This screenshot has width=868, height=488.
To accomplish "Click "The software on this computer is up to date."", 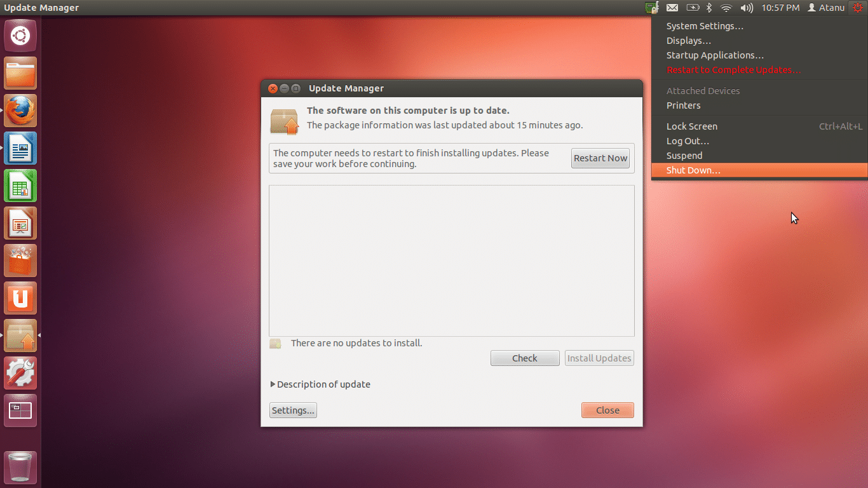I will coord(408,111).
